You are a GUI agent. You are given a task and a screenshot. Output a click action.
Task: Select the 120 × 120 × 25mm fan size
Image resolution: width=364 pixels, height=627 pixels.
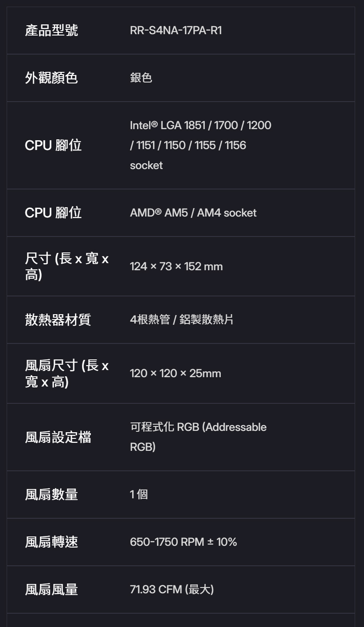175,374
